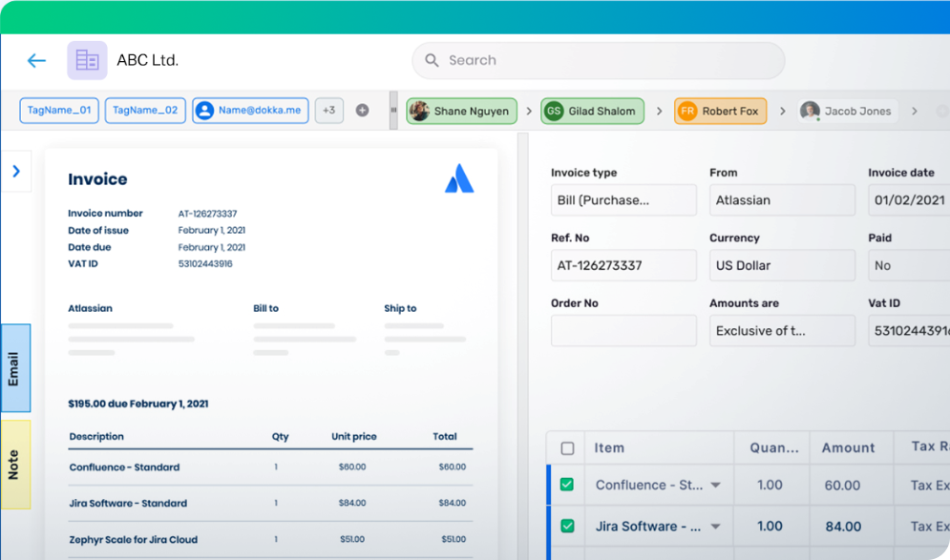Screen dimensions: 950x560
Task: Expand the left side panel chevron
Action: [16, 171]
